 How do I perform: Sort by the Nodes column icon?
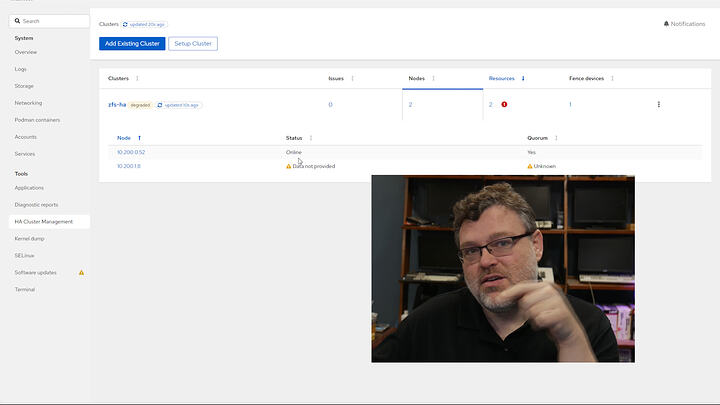click(x=433, y=79)
